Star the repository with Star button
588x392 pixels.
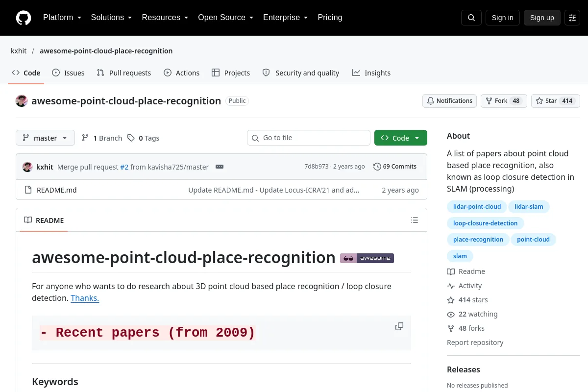tap(556, 101)
